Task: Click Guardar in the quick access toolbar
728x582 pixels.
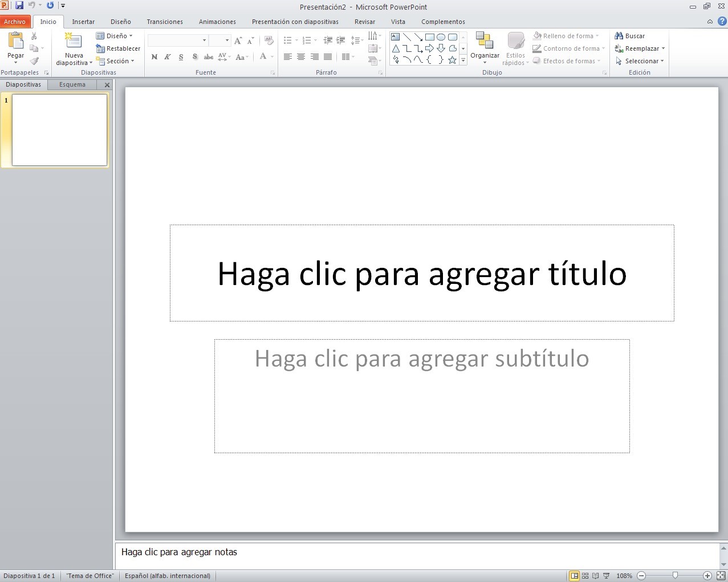Action: tap(18, 5)
